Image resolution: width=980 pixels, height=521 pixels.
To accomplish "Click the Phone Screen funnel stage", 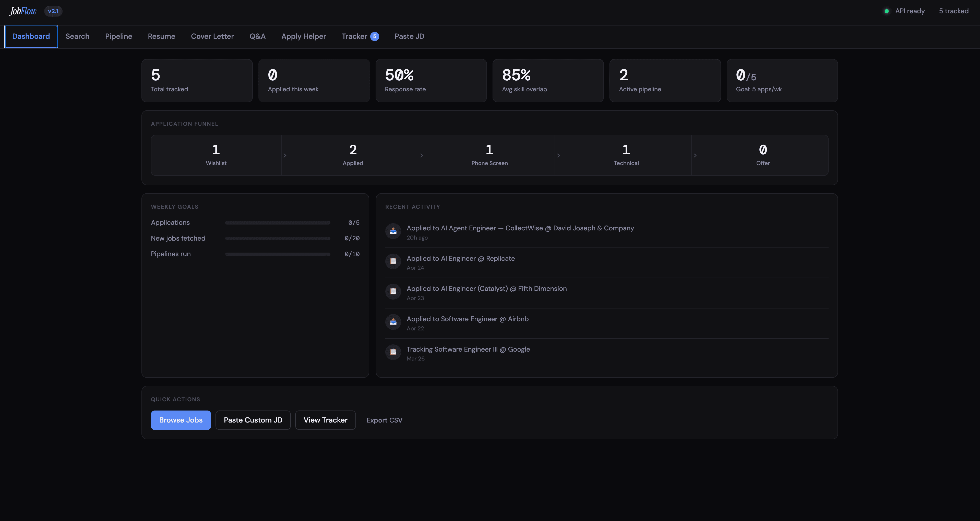I will pyautogui.click(x=490, y=155).
